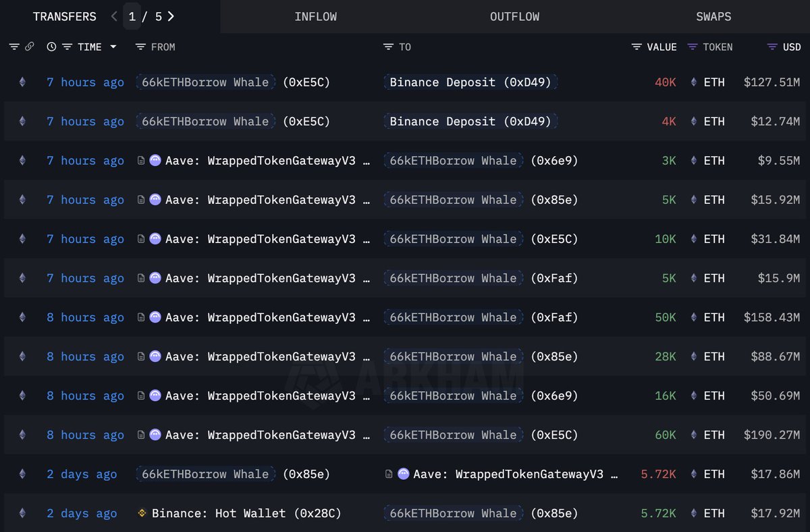Toggle the clock time format icon
810x532 pixels.
pos(51,47)
